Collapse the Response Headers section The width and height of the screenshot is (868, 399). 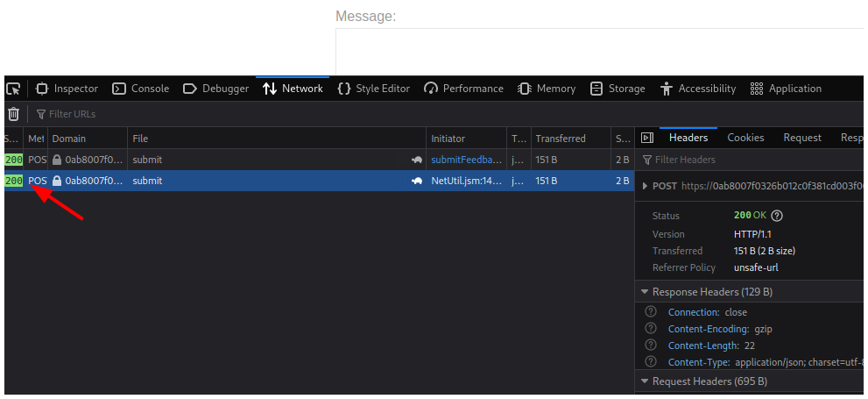click(645, 291)
